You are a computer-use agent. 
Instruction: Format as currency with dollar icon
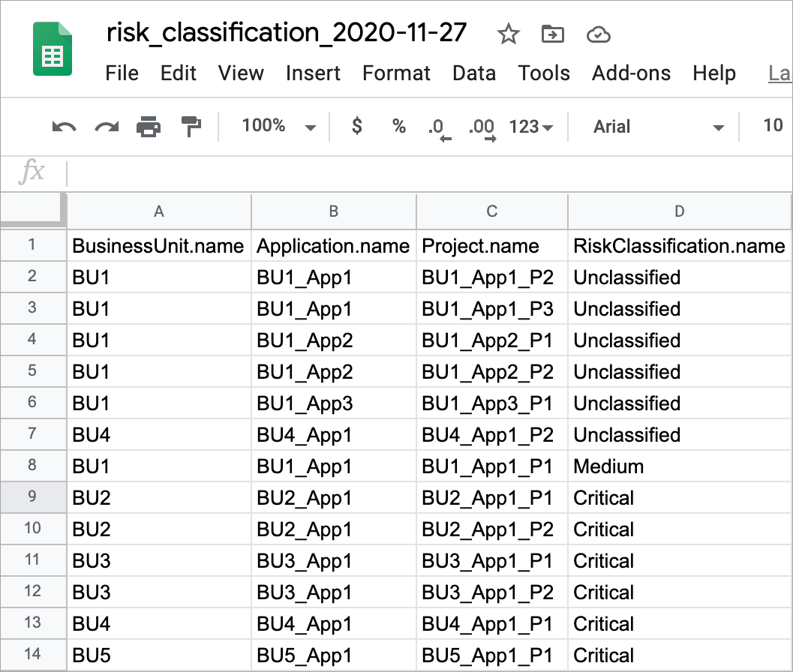357,126
